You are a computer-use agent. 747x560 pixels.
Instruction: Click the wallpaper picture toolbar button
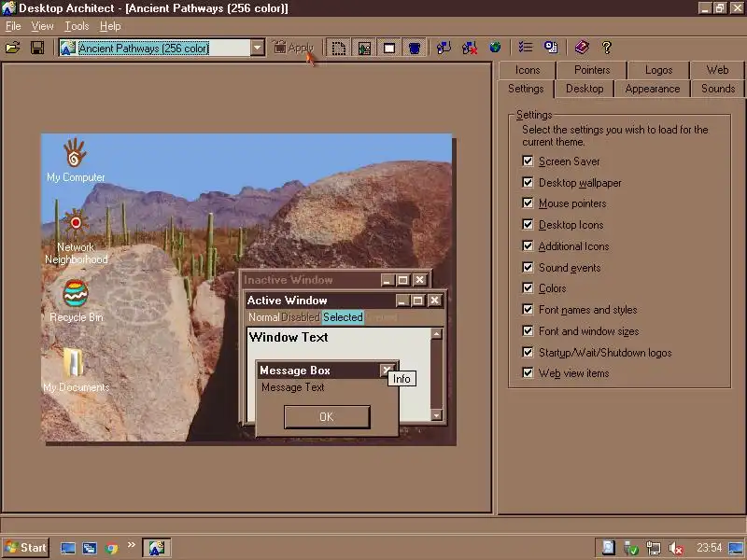364,49
